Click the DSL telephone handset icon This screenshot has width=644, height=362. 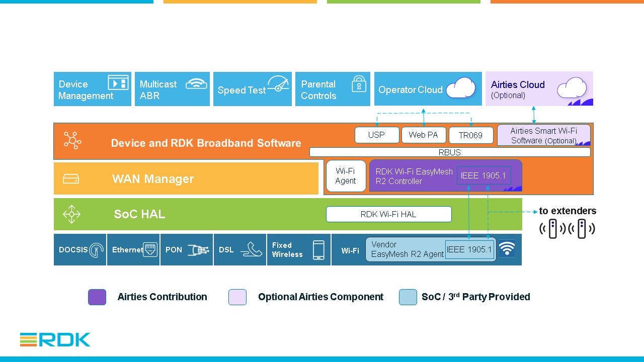[251, 250]
